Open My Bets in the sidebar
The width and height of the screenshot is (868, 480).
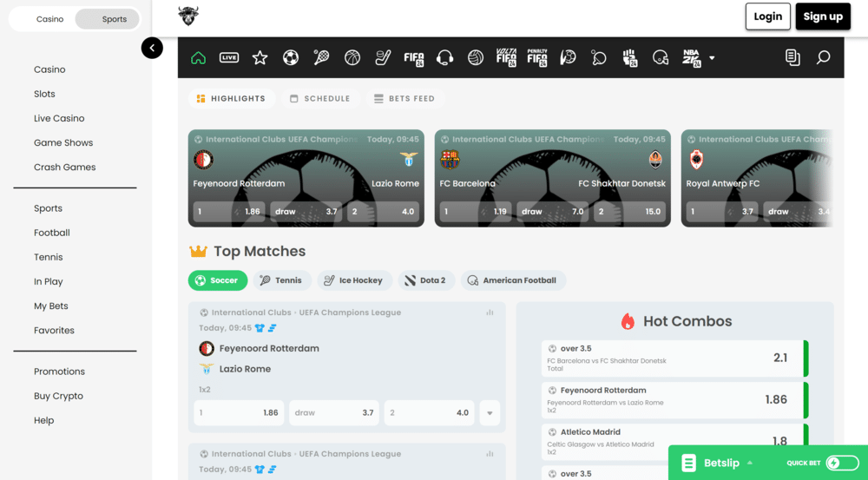tap(51, 306)
